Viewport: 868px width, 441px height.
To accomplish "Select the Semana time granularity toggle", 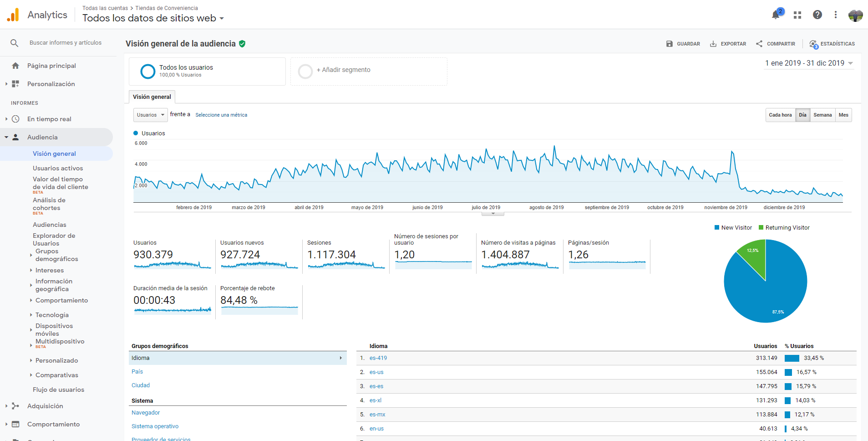I will point(822,115).
